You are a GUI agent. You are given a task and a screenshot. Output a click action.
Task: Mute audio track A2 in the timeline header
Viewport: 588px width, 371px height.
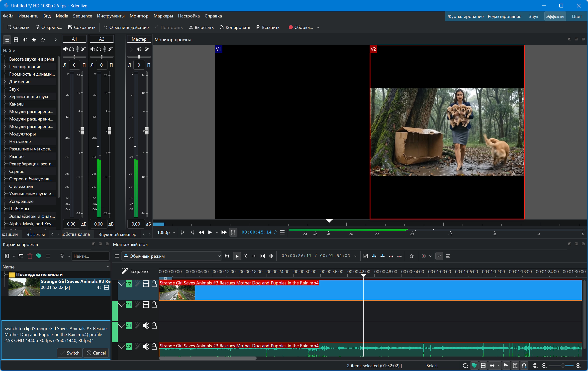coord(146,347)
